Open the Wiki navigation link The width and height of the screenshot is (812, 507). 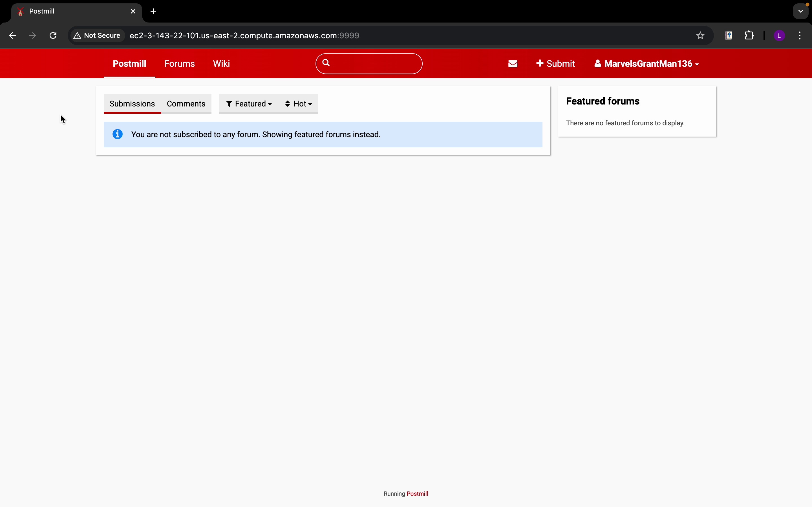click(x=221, y=64)
